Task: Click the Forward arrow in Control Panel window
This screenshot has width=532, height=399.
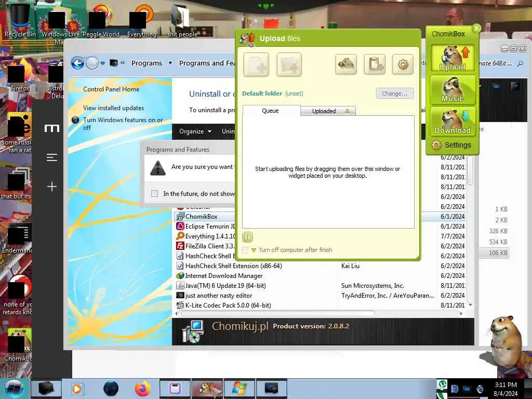Action: 92,63
